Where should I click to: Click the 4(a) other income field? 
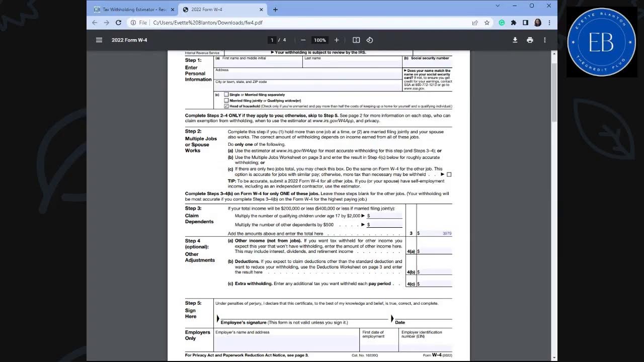coord(436,251)
